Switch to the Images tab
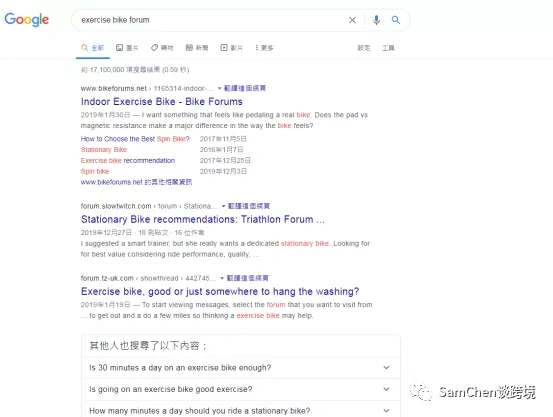 127,48
